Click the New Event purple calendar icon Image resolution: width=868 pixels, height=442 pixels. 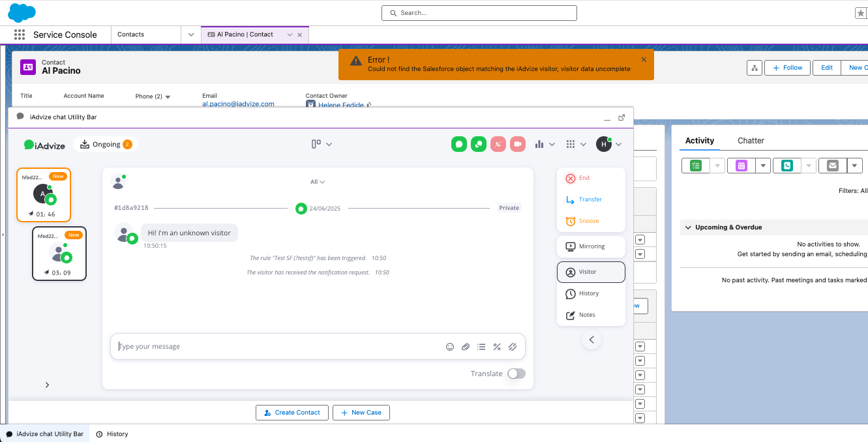coord(741,166)
